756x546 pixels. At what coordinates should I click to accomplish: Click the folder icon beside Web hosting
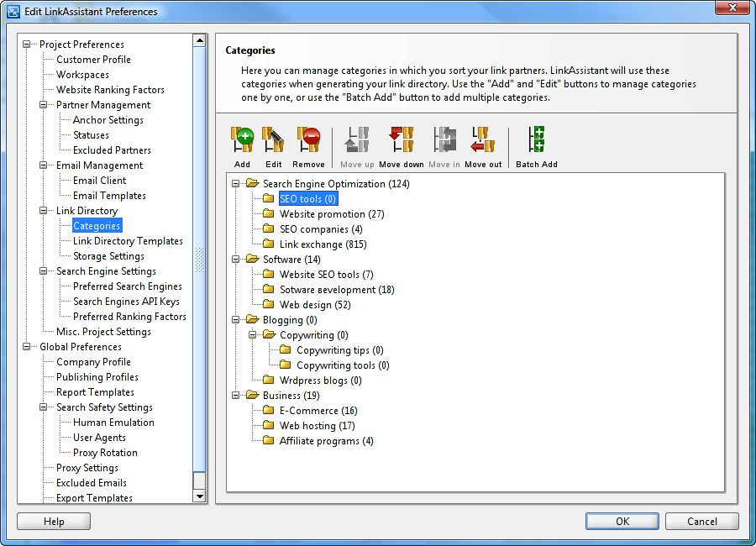click(x=269, y=425)
